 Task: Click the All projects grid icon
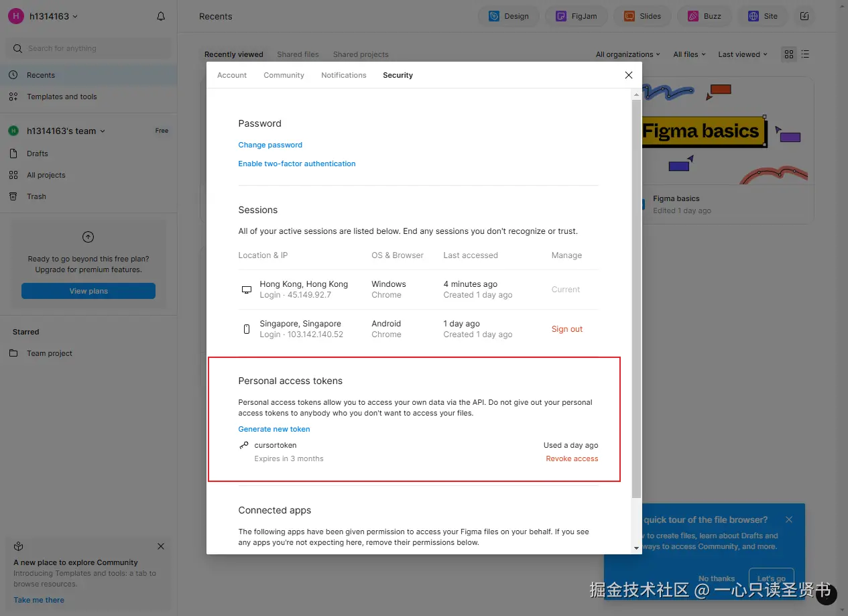tap(13, 175)
